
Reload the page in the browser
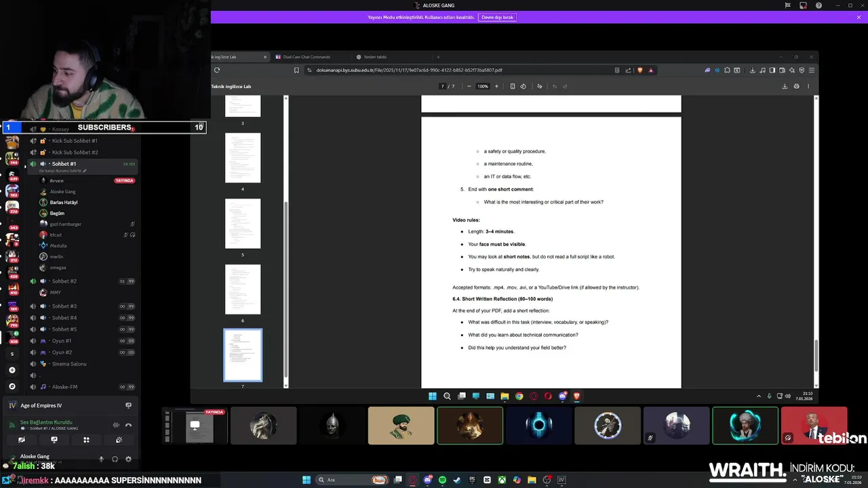[x=217, y=70]
